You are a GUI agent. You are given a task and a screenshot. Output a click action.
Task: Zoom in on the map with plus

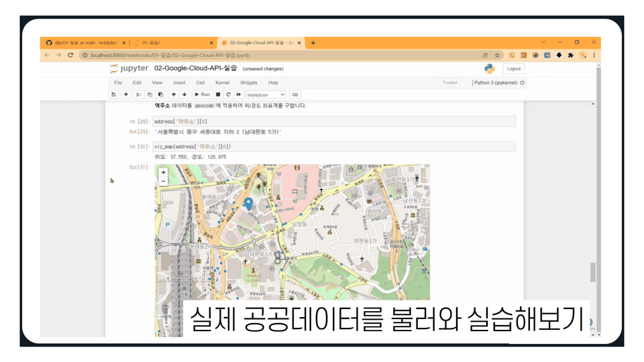point(164,172)
